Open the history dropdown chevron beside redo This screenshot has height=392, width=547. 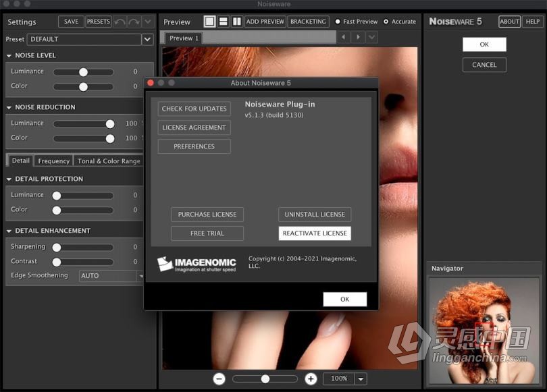[148, 22]
